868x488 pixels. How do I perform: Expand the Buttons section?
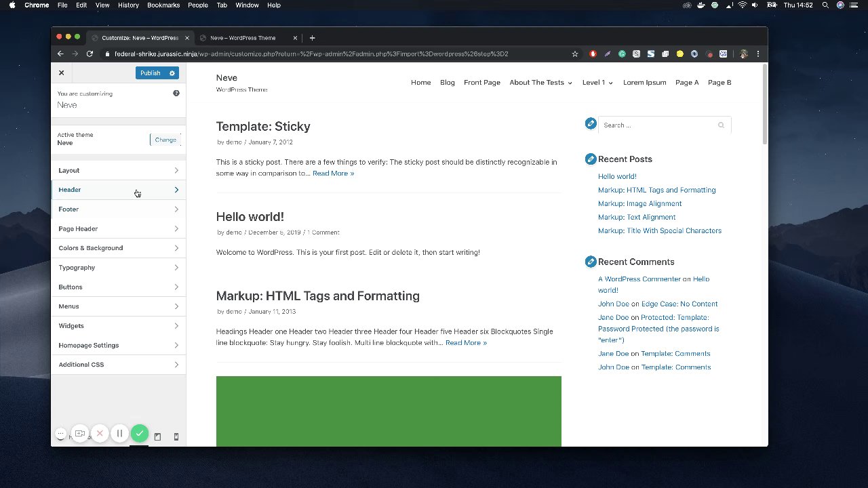[119, 287]
